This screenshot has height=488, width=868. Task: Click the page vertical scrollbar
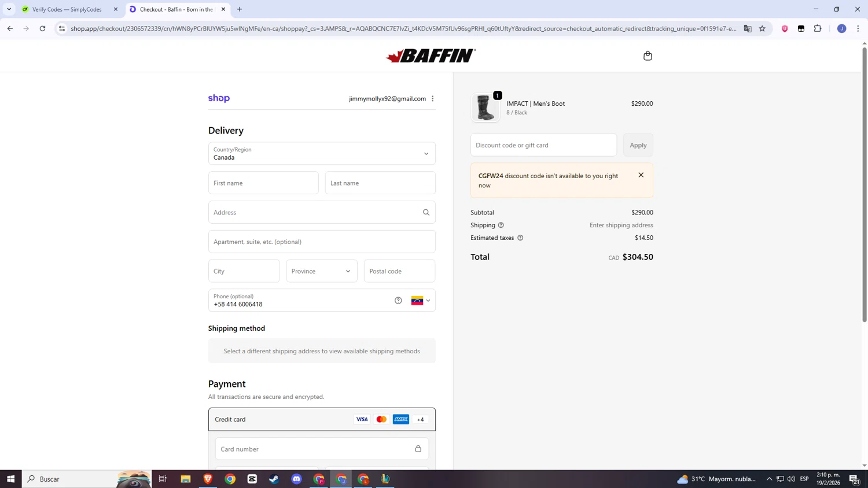click(x=865, y=185)
